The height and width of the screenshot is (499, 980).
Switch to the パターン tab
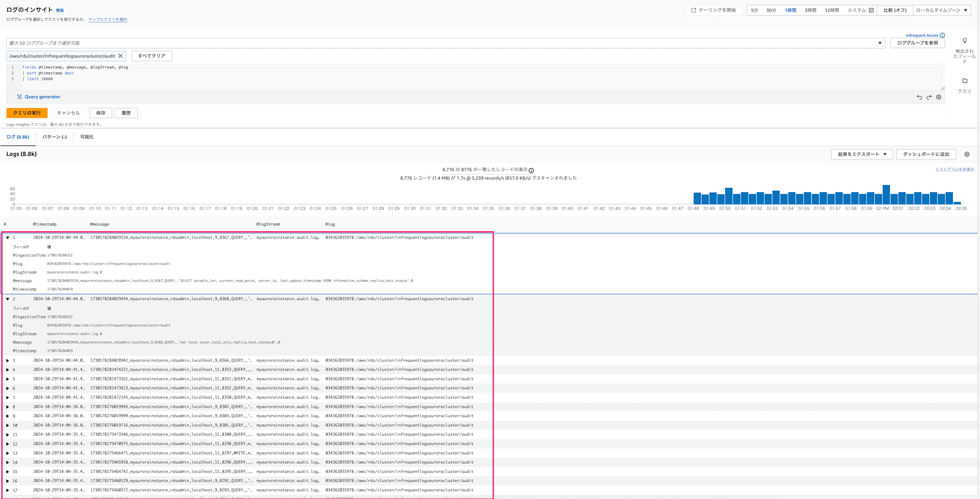pos(54,137)
